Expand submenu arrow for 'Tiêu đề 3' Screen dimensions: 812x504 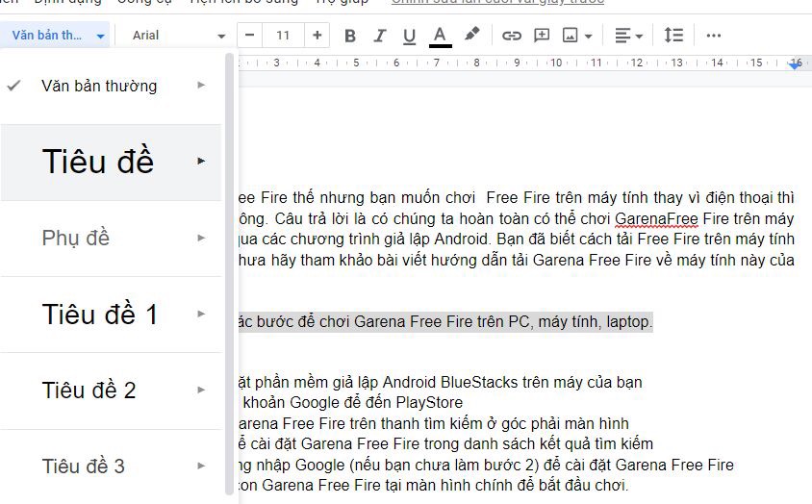(x=201, y=466)
